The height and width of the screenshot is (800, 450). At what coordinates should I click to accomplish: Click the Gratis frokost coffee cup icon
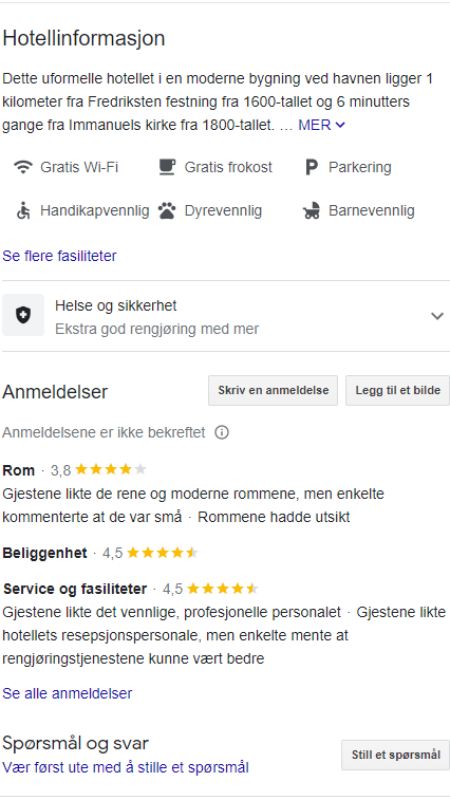[167, 167]
